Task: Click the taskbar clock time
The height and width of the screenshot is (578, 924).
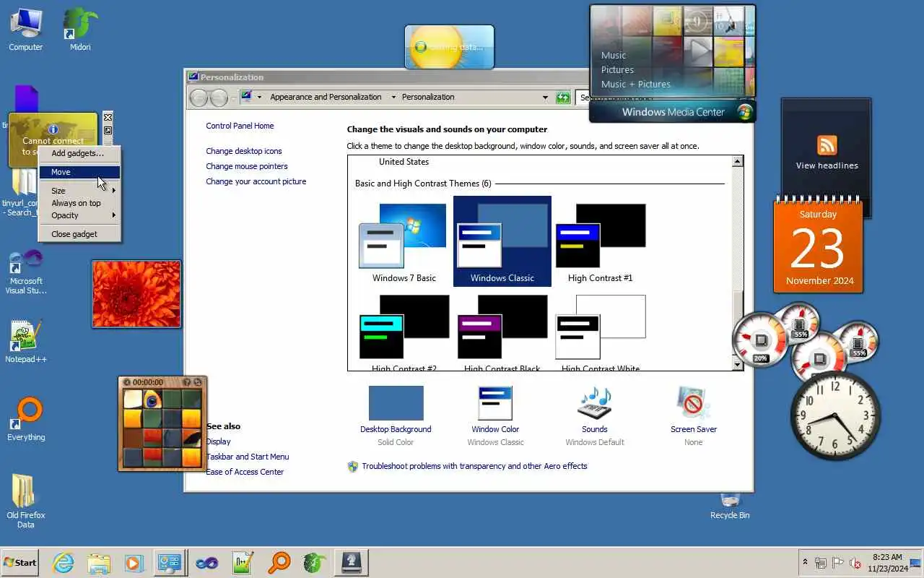Action: [x=887, y=557]
